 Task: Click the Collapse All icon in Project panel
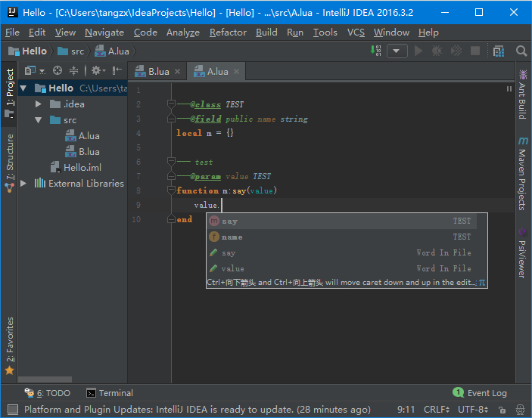click(73, 70)
